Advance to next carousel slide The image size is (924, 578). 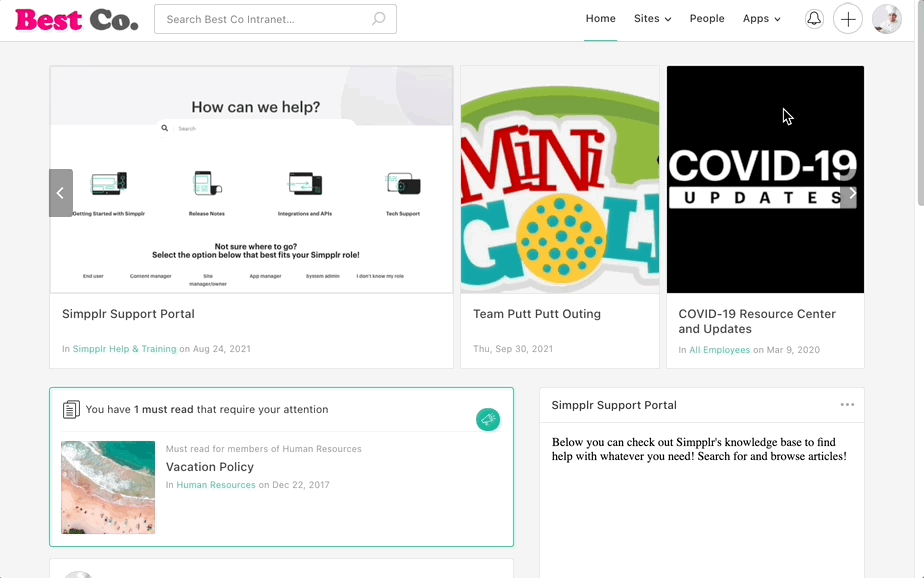[852, 193]
